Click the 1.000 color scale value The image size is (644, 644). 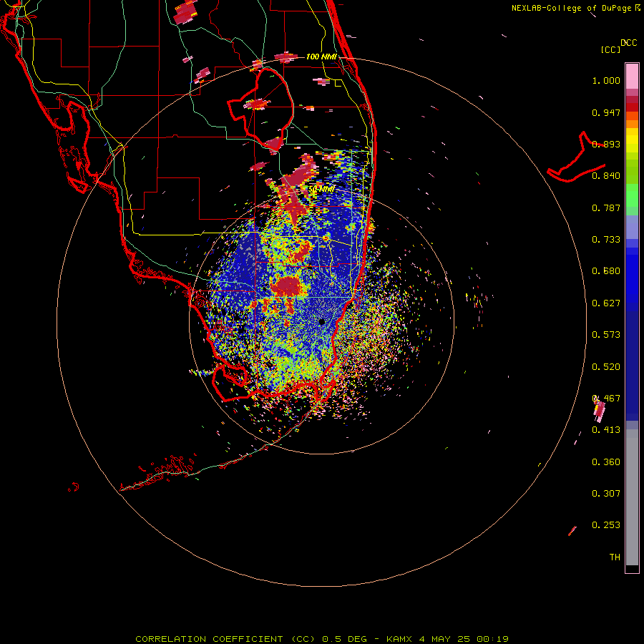(x=606, y=80)
